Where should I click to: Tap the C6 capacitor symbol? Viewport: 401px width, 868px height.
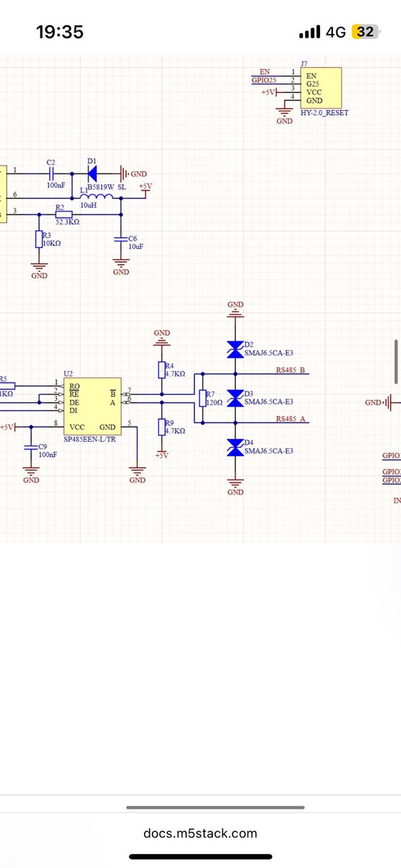121,239
